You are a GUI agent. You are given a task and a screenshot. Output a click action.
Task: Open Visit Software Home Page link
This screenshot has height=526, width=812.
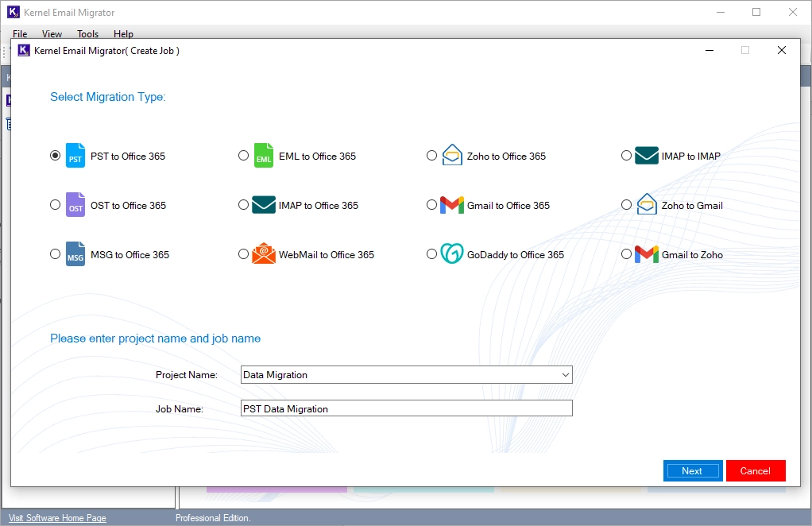point(57,518)
